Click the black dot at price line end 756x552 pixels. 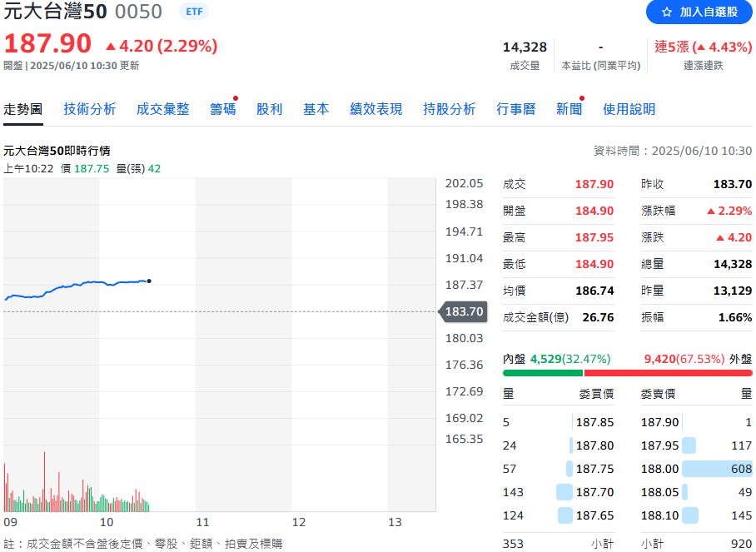(149, 281)
